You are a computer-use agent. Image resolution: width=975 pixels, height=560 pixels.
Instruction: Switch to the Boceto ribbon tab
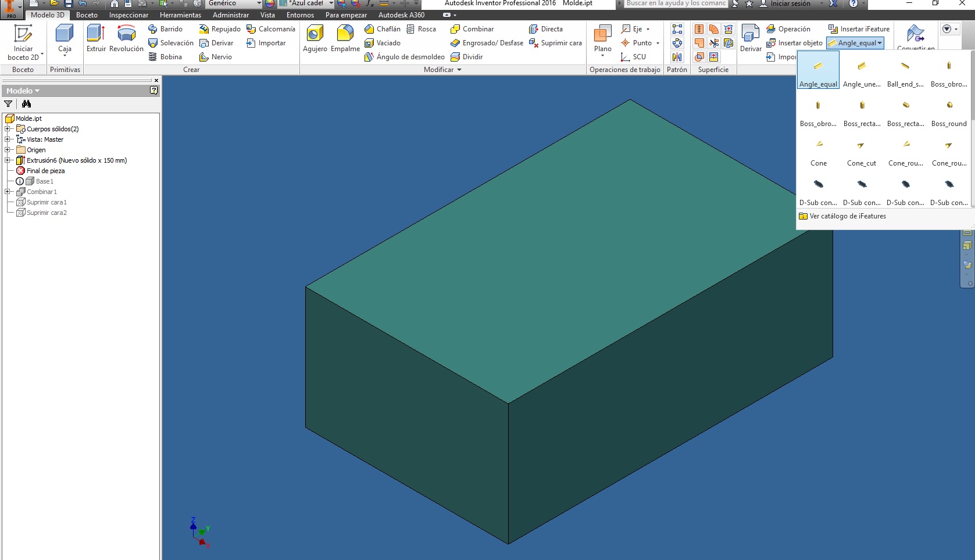[x=87, y=15]
